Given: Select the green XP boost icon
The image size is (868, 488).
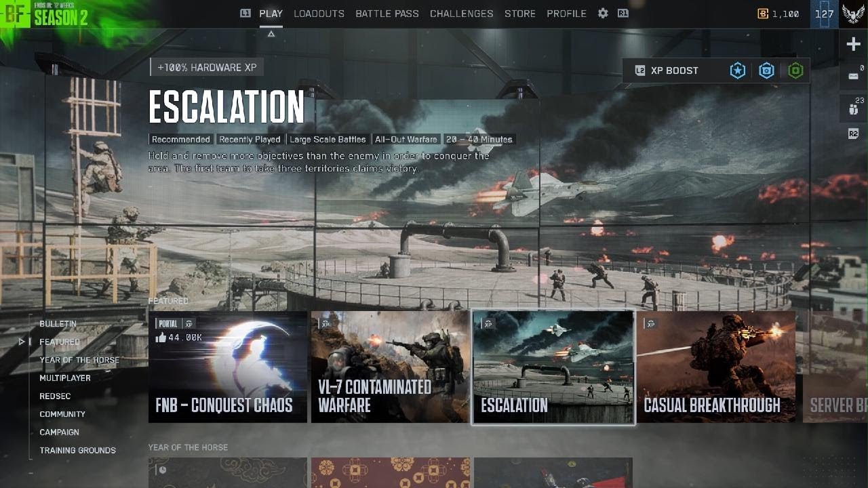Looking at the screenshot, I should point(795,70).
